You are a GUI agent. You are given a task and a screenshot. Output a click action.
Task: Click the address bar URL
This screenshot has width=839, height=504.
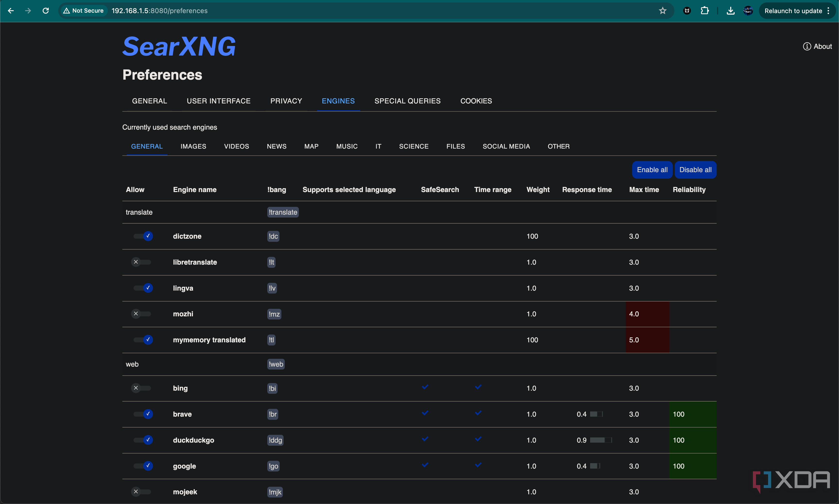pos(159,11)
